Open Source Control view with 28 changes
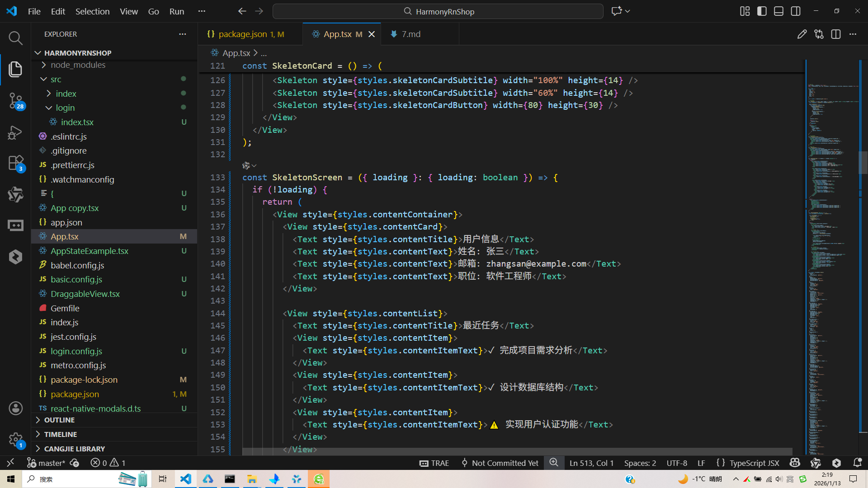Screen dimensions: 868x488 click(x=15, y=100)
